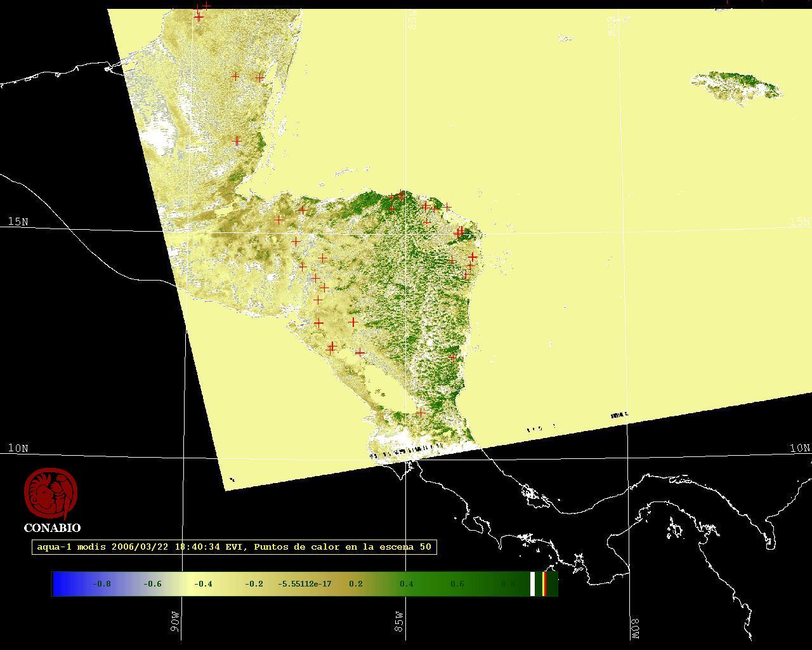Select the right cross of the Yucatán heat-point pair

point(259,77)
